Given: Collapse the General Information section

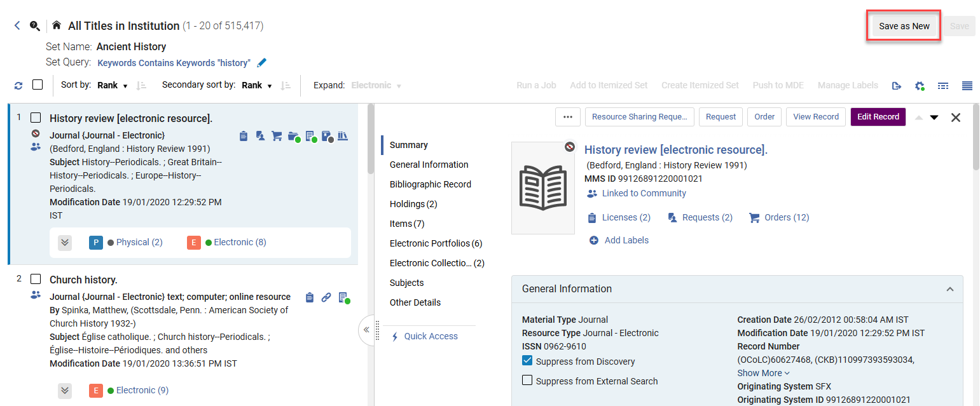Looking at the screenshot, I should (949, 289).
